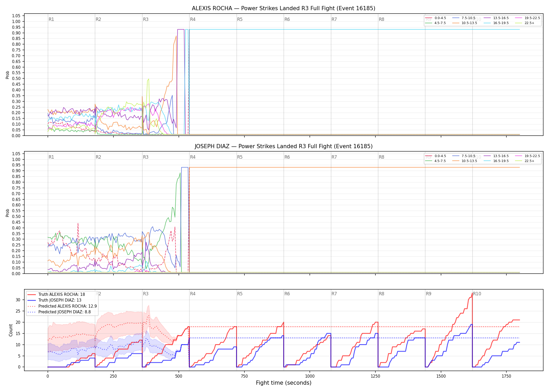
Task: Select the 10.5-13.5 legend entry in the ALEXIS ROCHA chart
Action: click(465, 23)
